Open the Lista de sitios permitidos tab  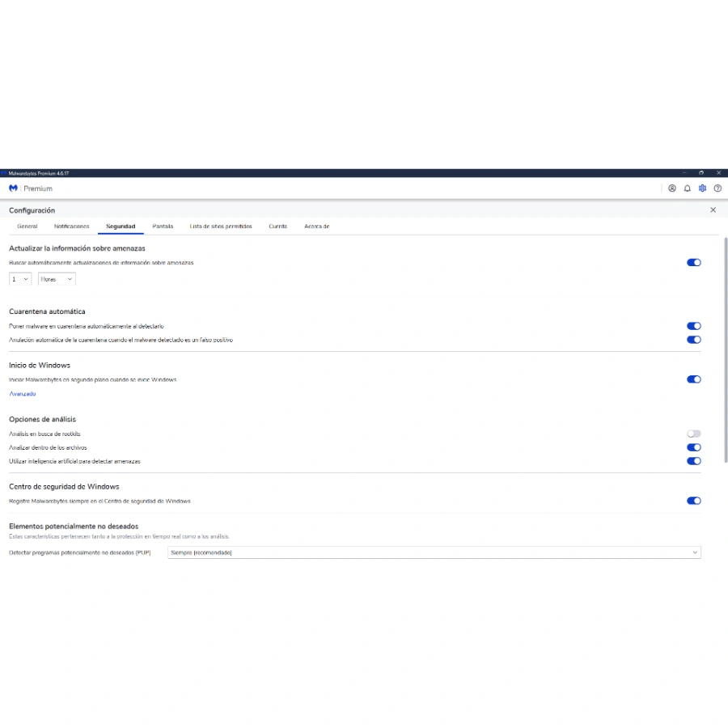click(221, 226)
